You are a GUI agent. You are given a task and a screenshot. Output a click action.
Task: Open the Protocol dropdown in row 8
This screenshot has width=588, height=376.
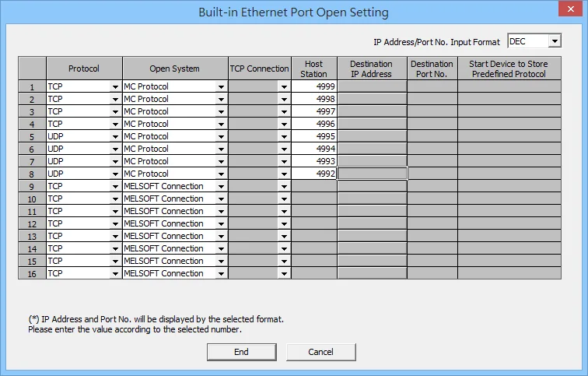115,174
